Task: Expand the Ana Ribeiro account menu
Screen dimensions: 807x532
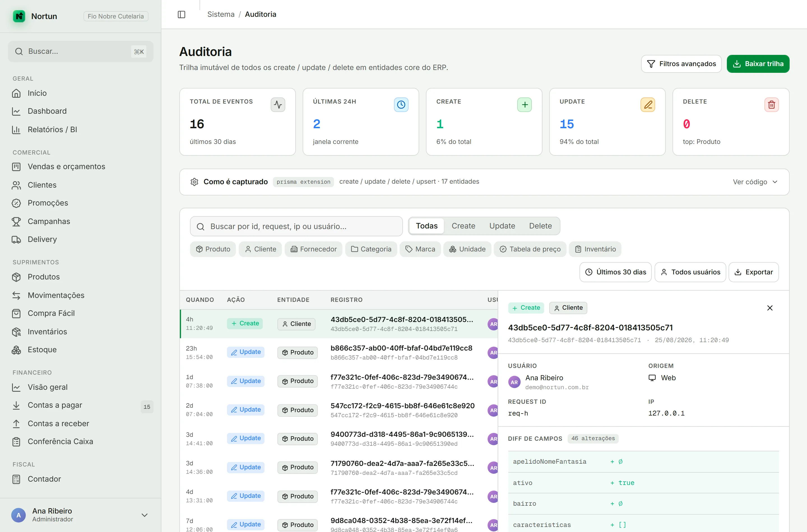Action: [x=80, y=515]
